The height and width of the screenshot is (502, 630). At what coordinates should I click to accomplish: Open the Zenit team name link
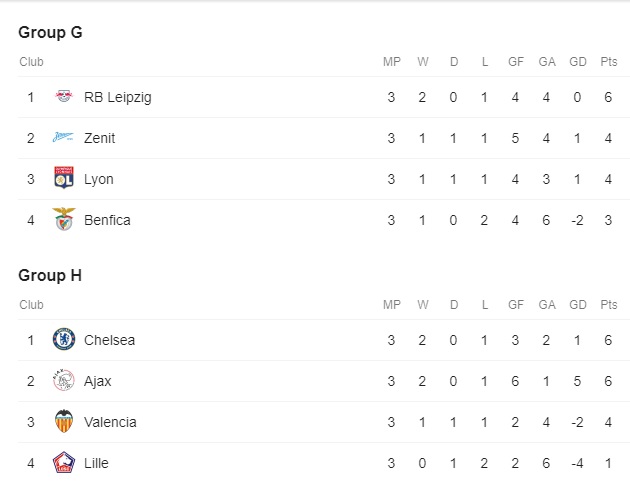(x=100, y=138)
